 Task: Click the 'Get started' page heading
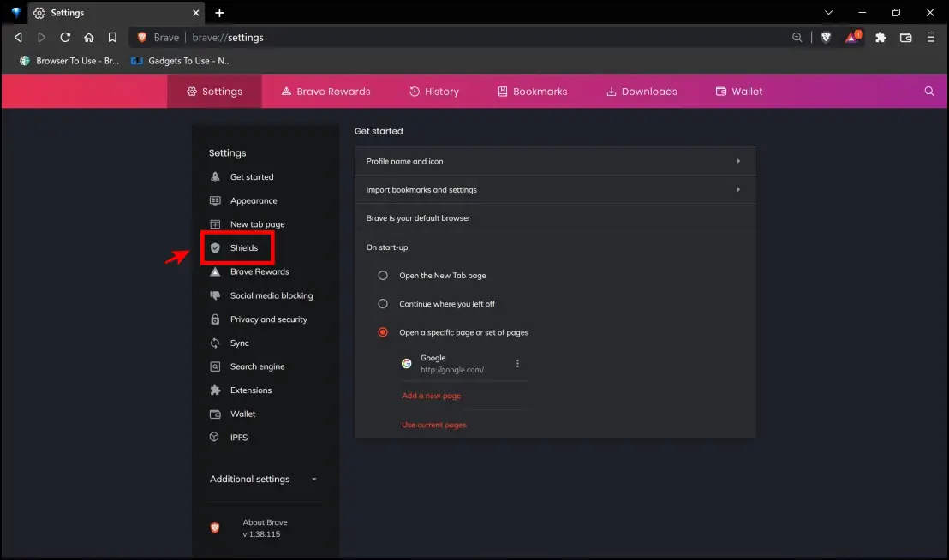(x=379, y=131)
